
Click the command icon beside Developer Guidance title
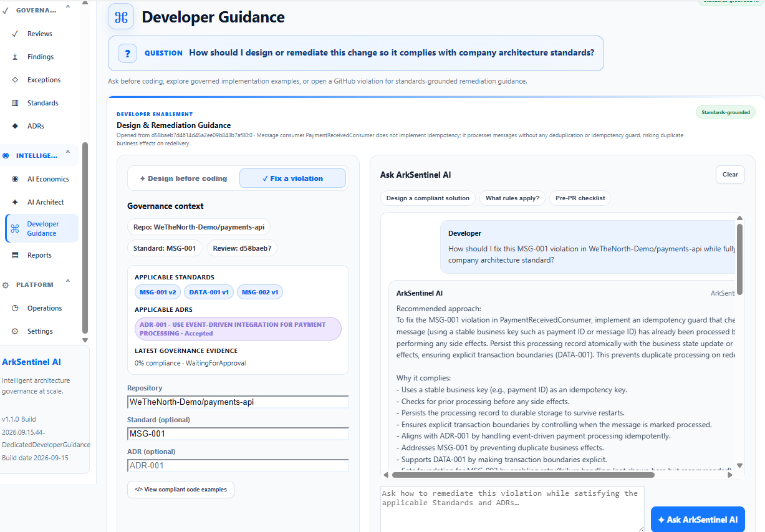pos(121,17)
